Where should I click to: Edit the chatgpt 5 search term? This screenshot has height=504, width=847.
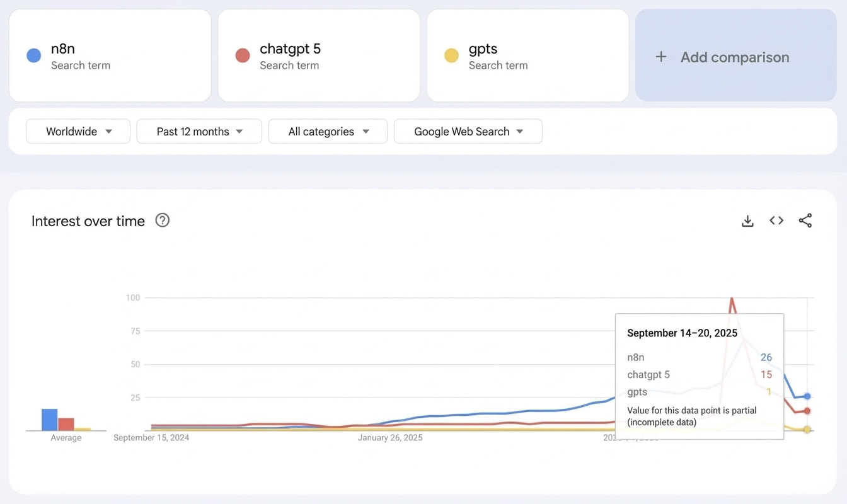pyautogui.click(x=290, y=49)
